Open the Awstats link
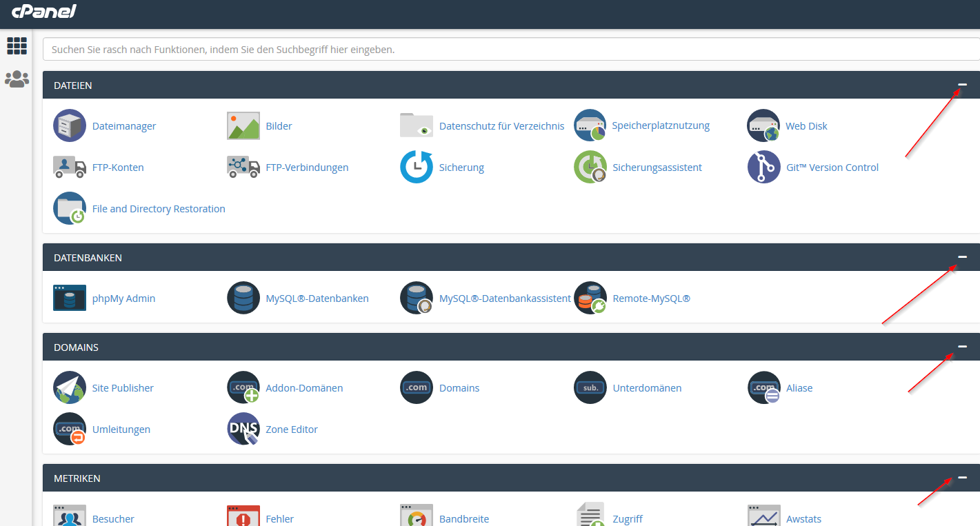Image resolution: width=980 pixels, height=526 pixels. (x=803, y=519)
